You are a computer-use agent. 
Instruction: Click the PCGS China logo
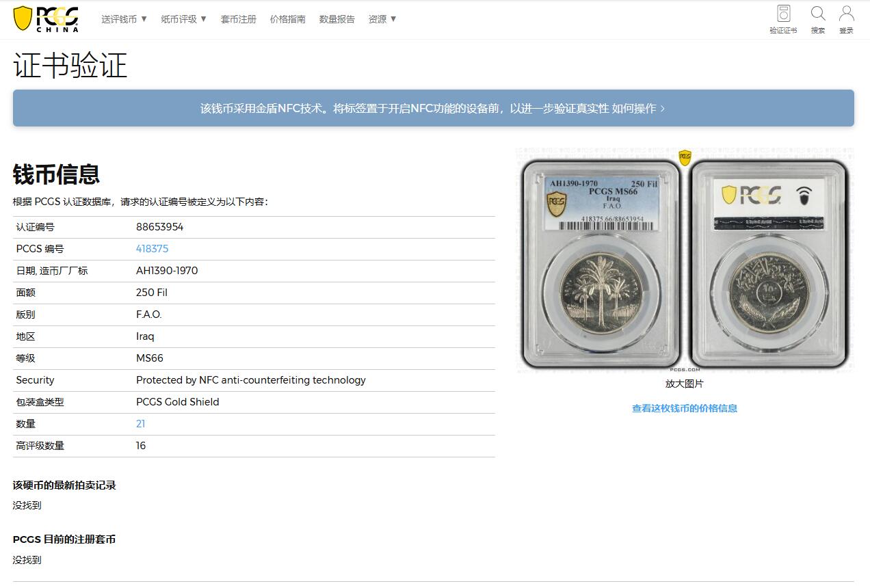(47, 18)
